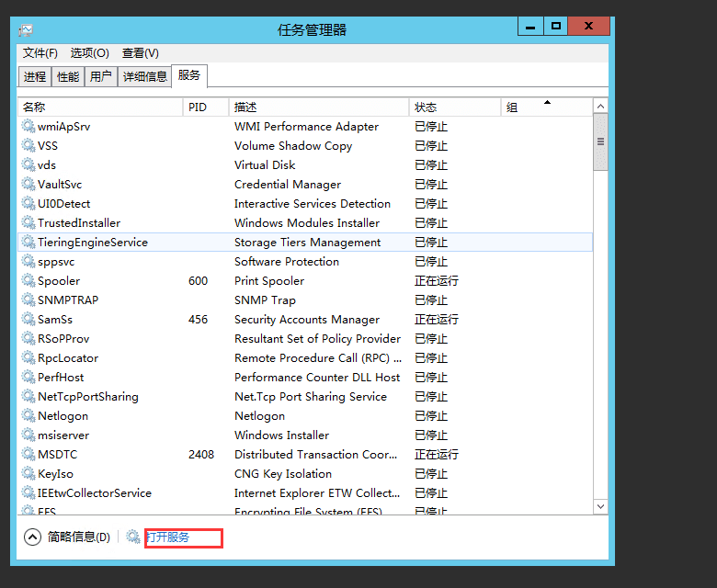Click the gear icon beside VaultSvc

tap(28, 184)
